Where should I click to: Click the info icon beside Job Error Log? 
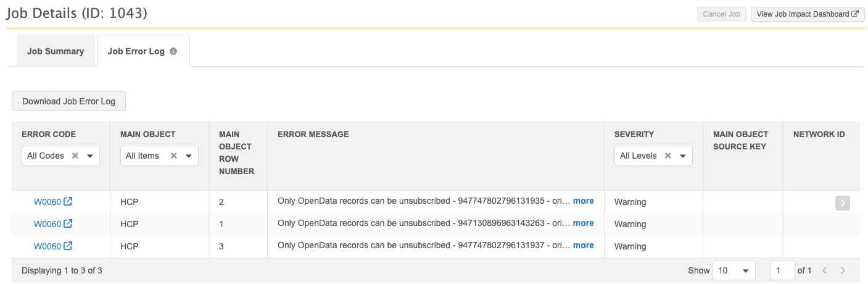[173, 51]
